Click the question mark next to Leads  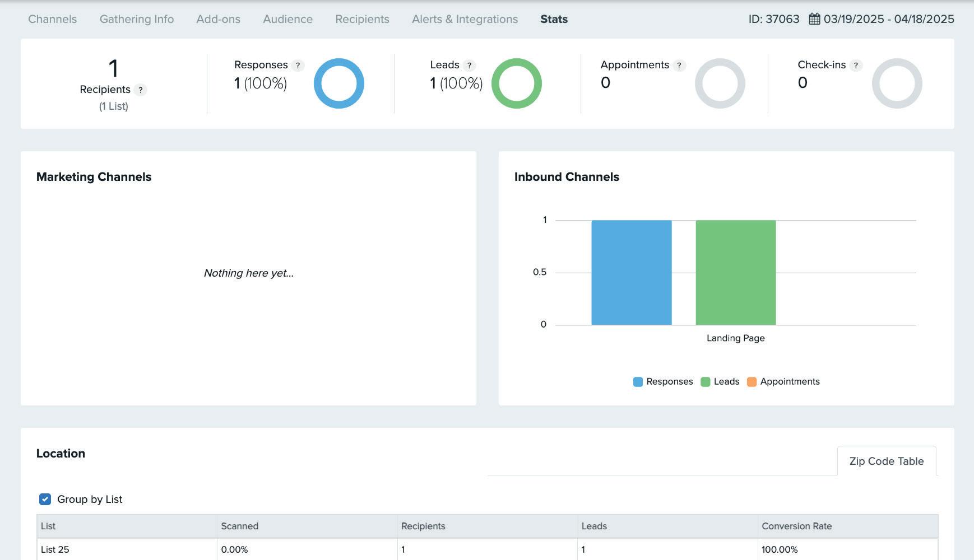tap(469, 66)
